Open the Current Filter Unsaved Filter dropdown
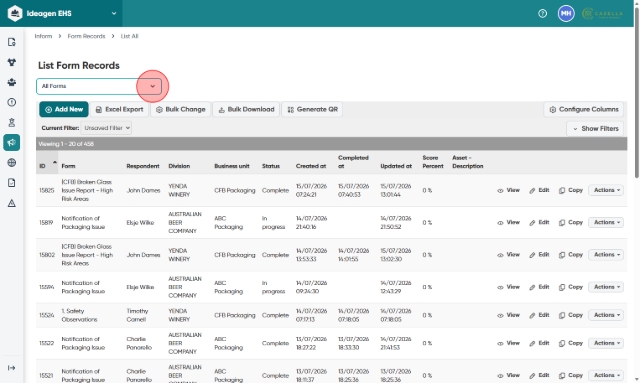The width and height of the screenshot is (640, 383). pyautogui.click(x=106, y=128)
